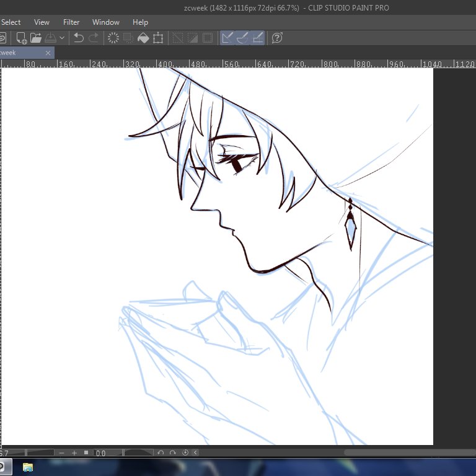This screenshot has width=476, height=476.
Task: Click the Deselect icon
Action: pos(178,38)
